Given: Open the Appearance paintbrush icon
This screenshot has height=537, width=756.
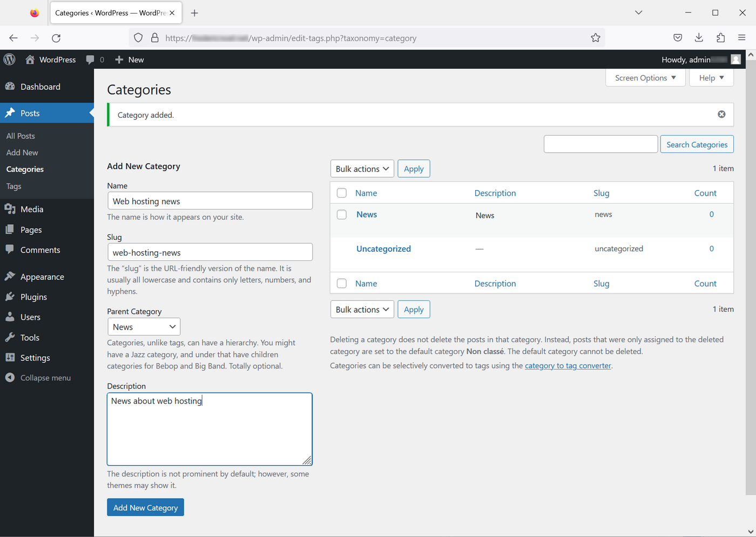Looking at the screenshot, I should (x=11, y=276).
